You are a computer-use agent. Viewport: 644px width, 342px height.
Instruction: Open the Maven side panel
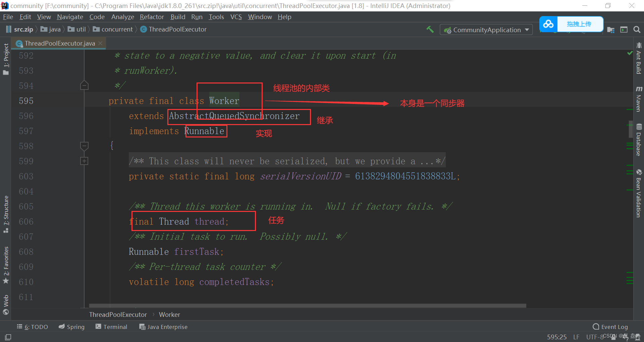click(x=639, y=99)
